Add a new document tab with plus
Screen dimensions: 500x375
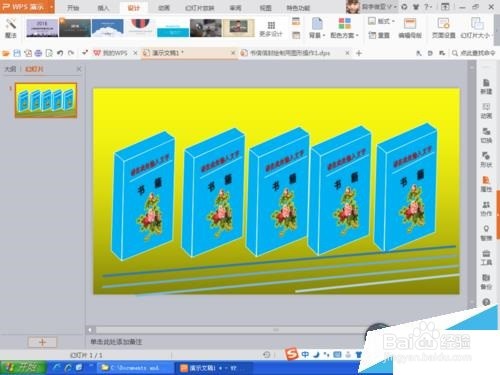[x=359, y=53]
